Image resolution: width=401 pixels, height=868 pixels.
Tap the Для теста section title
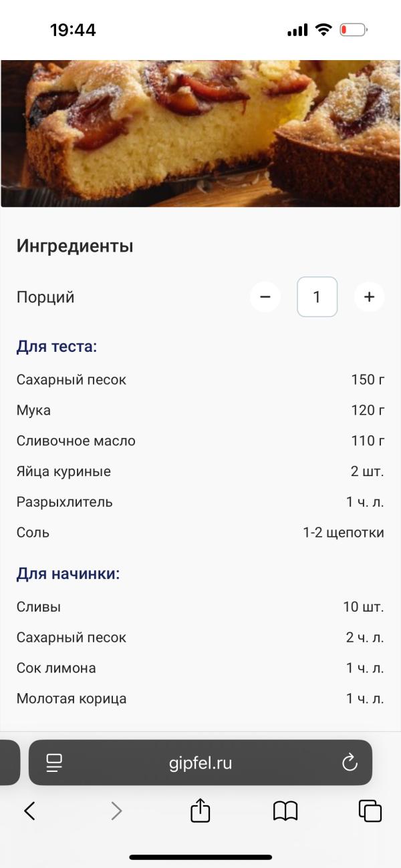(x=57, y=347)
